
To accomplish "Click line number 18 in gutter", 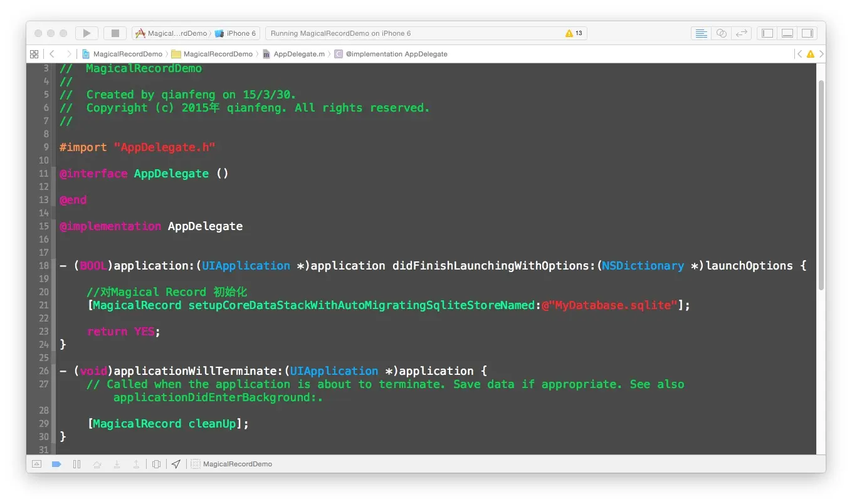I will 43,266.
